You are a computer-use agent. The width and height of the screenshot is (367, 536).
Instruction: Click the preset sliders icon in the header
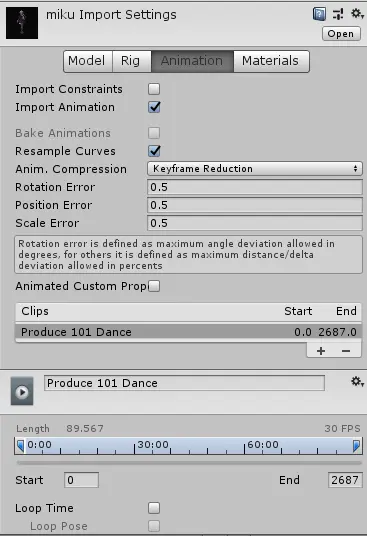(338, 14)
